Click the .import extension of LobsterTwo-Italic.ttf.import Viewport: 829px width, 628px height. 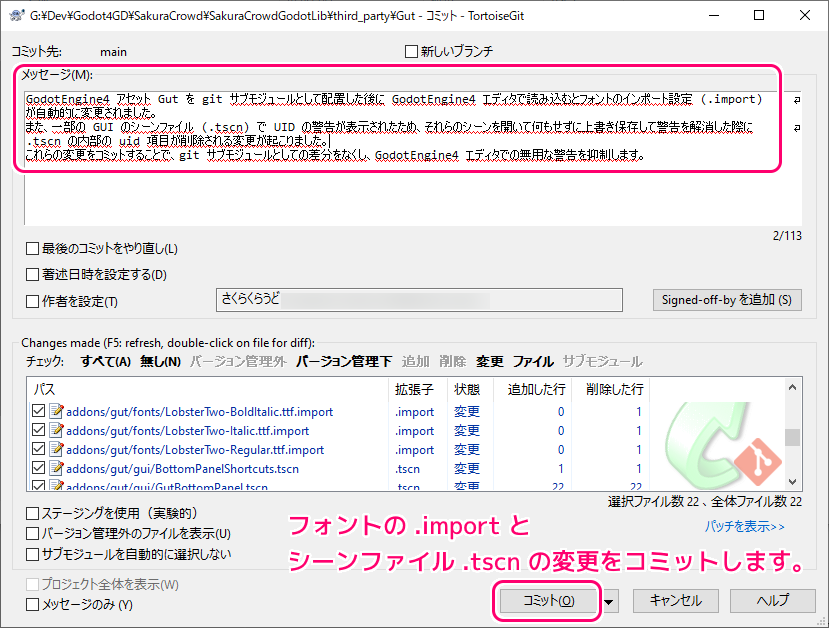point(414,431)
